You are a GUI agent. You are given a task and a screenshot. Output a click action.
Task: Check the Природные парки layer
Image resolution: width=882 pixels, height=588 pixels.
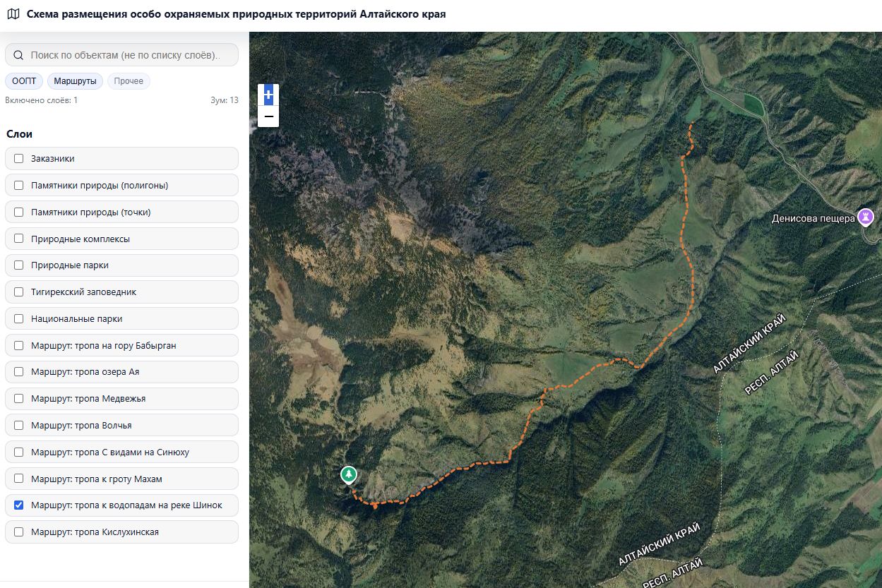coord(19,265)
